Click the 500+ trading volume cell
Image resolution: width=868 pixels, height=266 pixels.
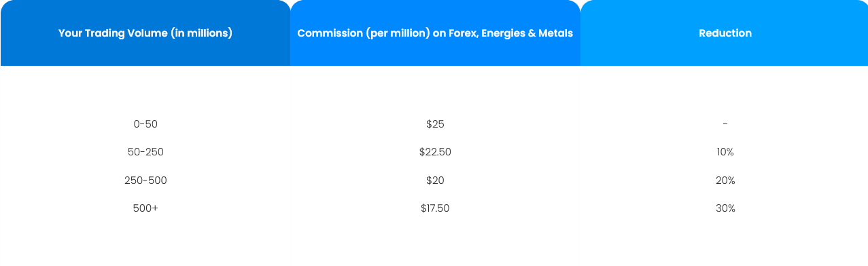(x=145, y=208)
